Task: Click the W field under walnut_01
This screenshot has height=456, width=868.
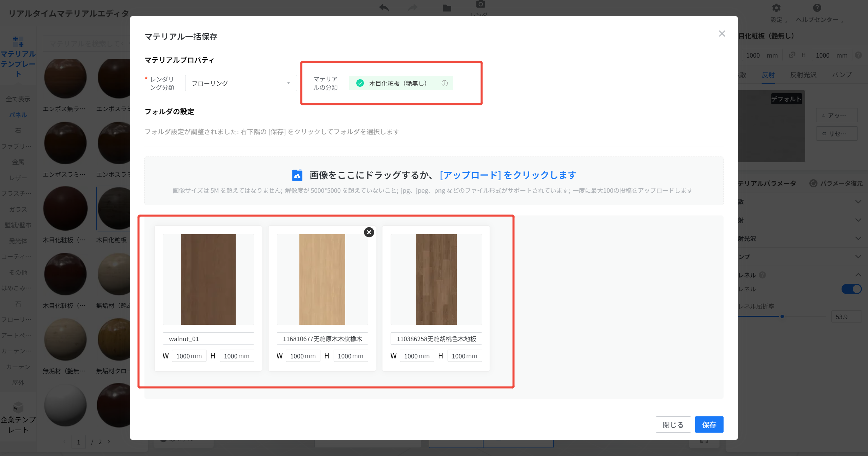Action: click(189, 356)
